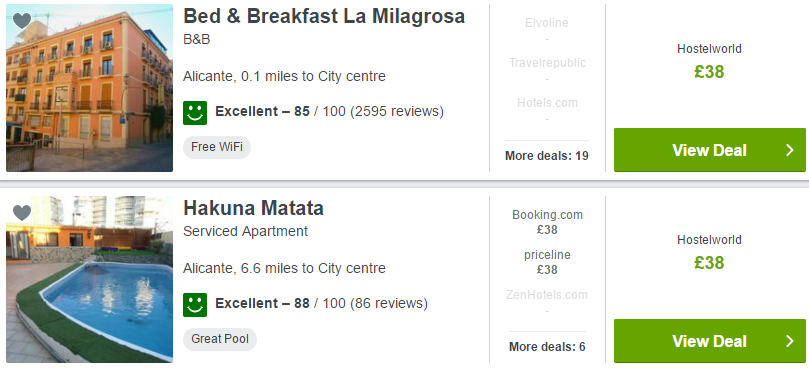This screenshot has height=368, width=809.
Task: Expand More deals: 6 list
Action: pyautogui.click(x=547, y=347)
